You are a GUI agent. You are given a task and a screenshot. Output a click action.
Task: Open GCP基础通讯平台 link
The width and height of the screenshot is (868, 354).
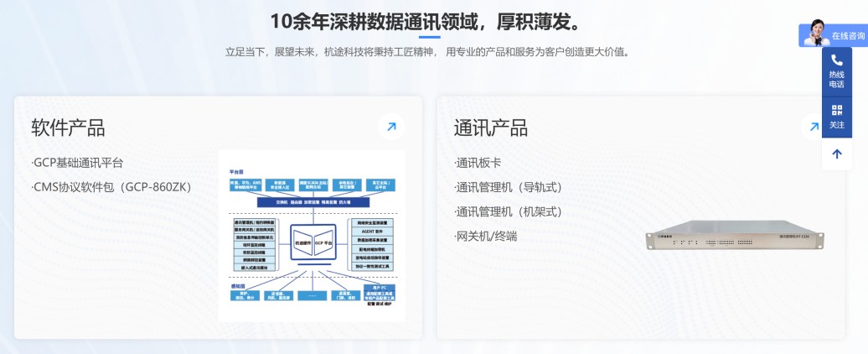[x=77, y=163]
